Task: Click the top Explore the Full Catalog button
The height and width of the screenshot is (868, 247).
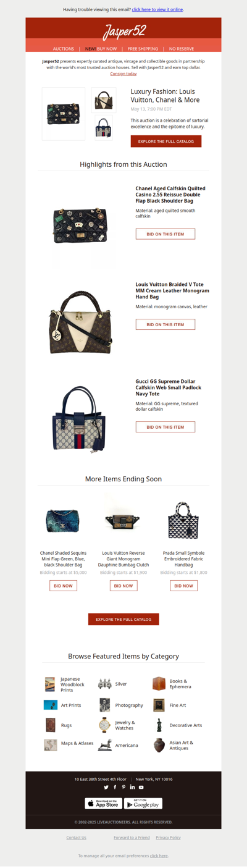Action: [x=166, y=141]
